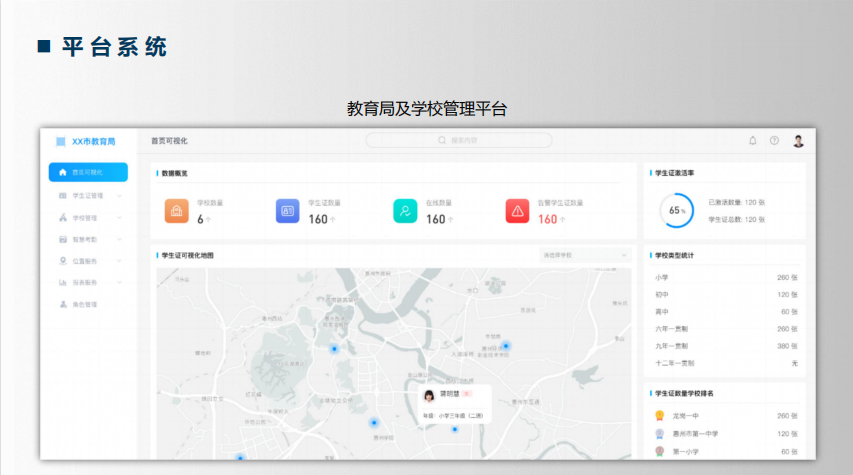This screenshot has height=475, width=853.
Task: Click the notification bell icon
Action: [752, 141]
